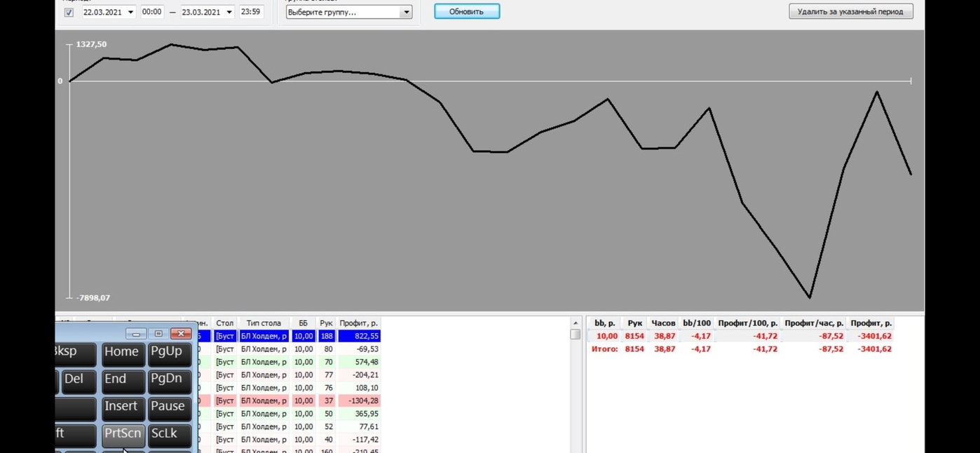Click the Insert key on on-screen keyboard
The width and height of the screenshot is (980, 453).
click(122, 407)
